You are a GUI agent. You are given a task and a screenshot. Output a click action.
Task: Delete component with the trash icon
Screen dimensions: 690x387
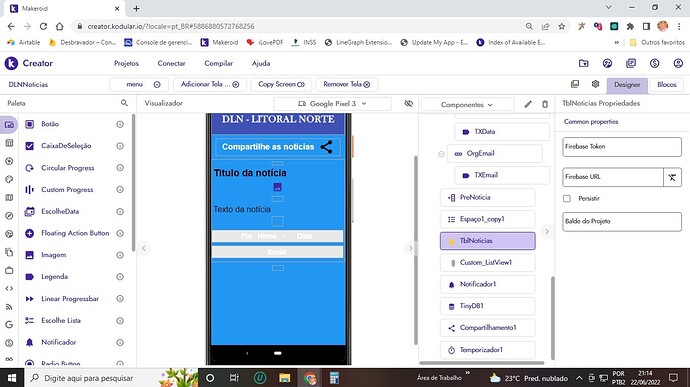click(545, 104)
